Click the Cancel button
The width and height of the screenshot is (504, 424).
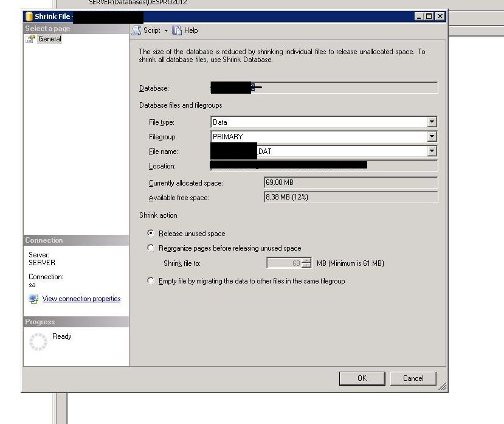[x=413, y=378]
